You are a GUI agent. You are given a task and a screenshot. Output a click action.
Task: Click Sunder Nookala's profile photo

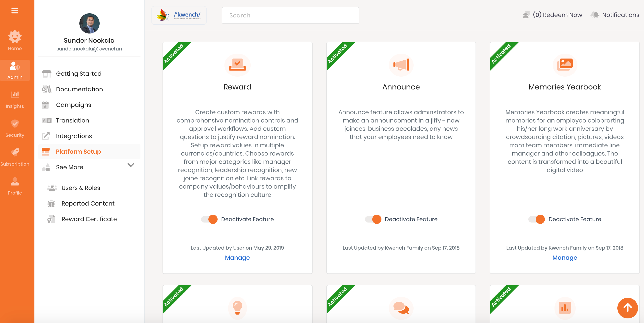click(89, 23)
